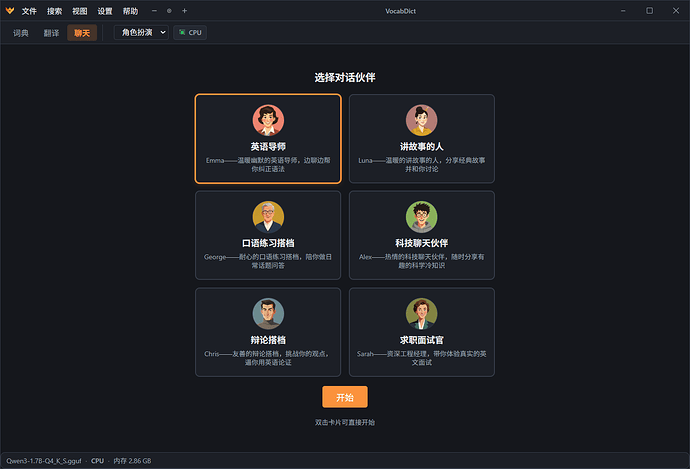Click the VocabDict window title text
Image resolution: width=690 pixels, height=469 pixels.
400,11
